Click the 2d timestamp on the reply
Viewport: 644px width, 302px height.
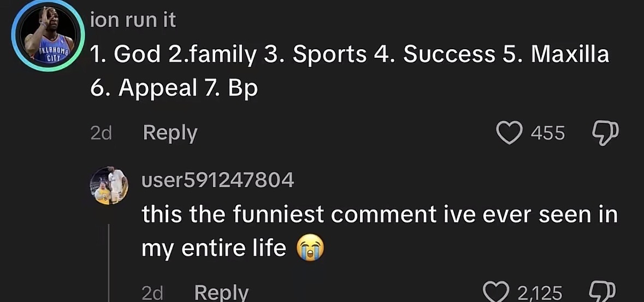pyautogui.click(x=152, y=293)
